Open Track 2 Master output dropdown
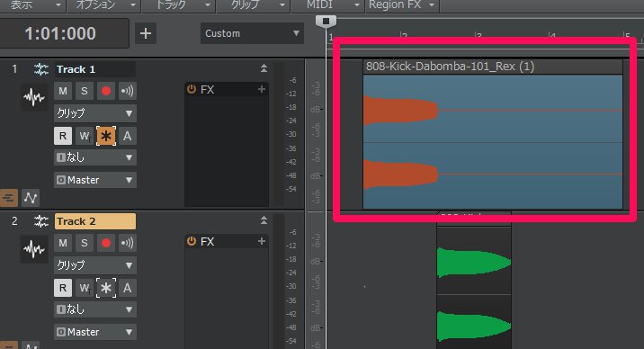 94,332
